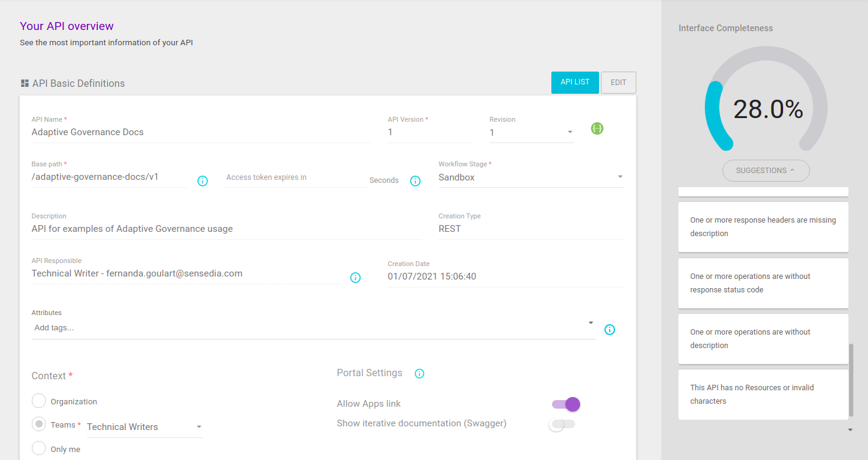Click the info icon beside Attributes field
This screenshot has width=868, height=460.
(609, 330)
